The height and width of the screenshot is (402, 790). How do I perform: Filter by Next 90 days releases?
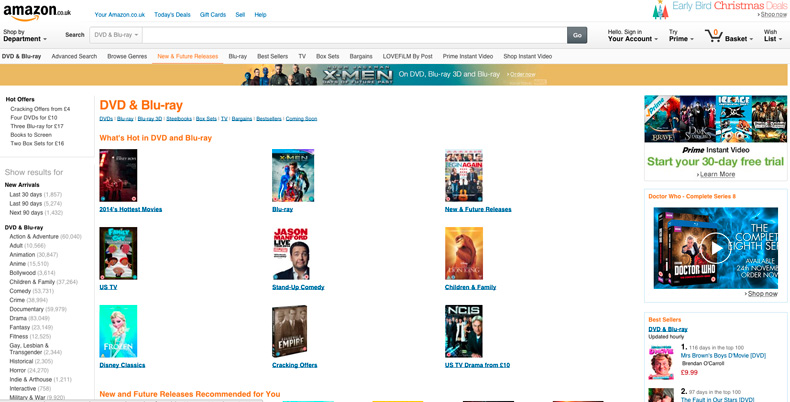coord(36,213)
